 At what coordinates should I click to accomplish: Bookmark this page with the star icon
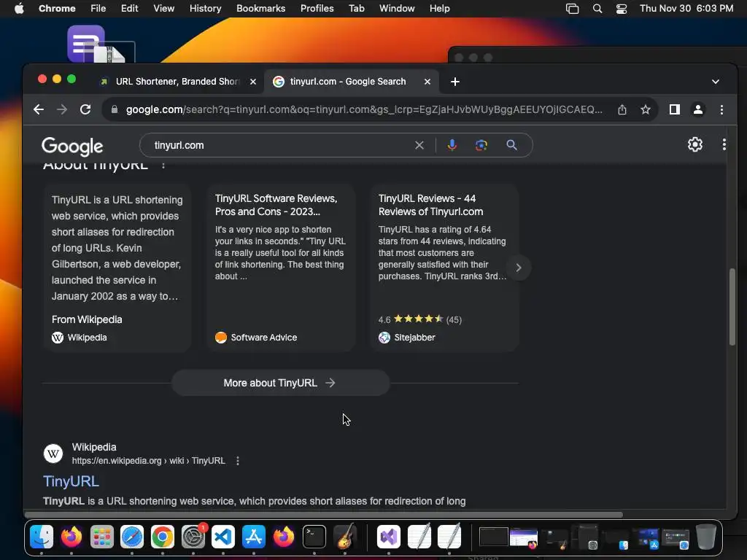pyautogui.click(x=646, y=110)
